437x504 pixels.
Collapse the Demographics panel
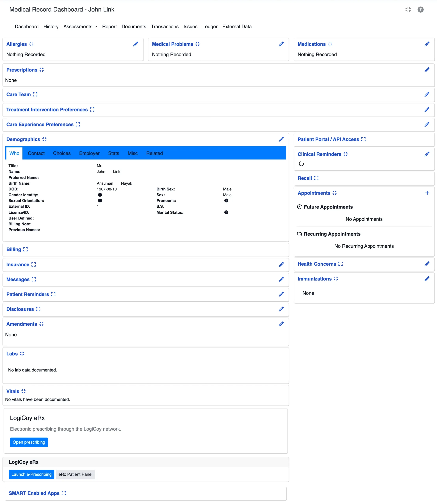(44, 139)
